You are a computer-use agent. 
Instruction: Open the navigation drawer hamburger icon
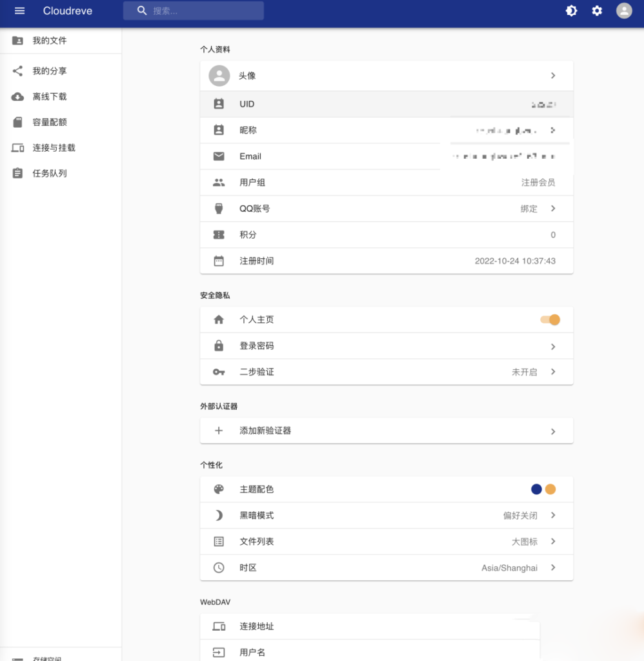pos(19,10)
